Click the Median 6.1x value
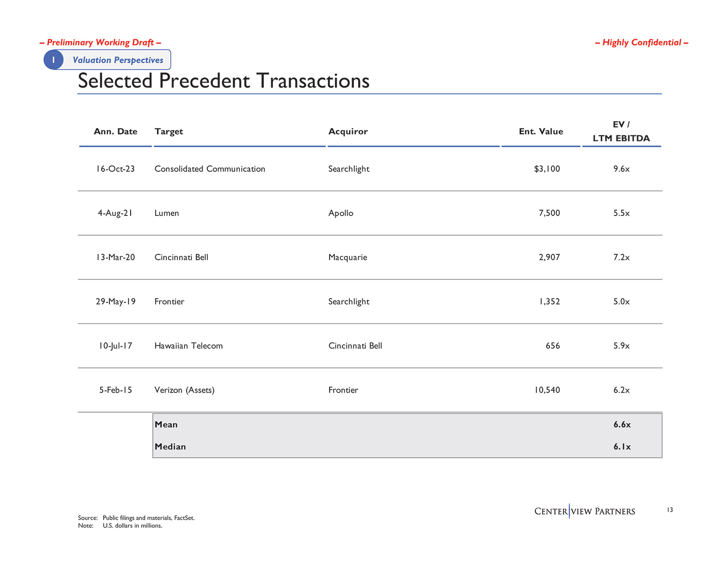The image size is (728, 563). [x=622, y=447]
